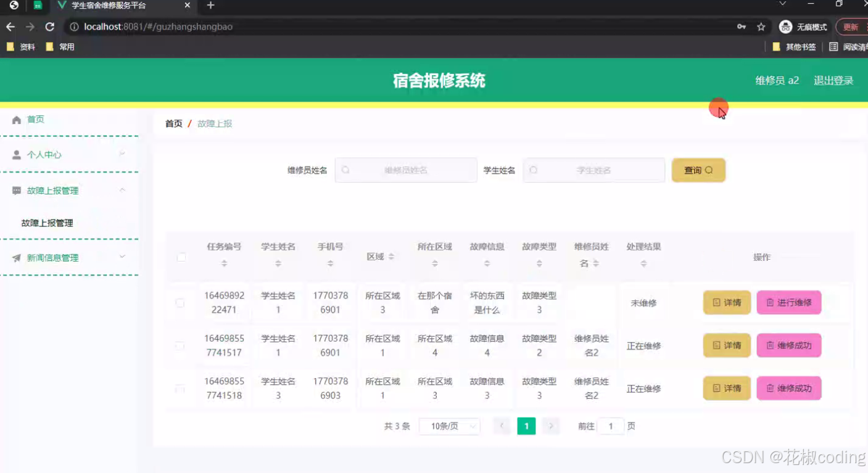Click the search icon in 学生姓名 field
The height and width of the screenshot is (473, 868).
click(533, 170)
